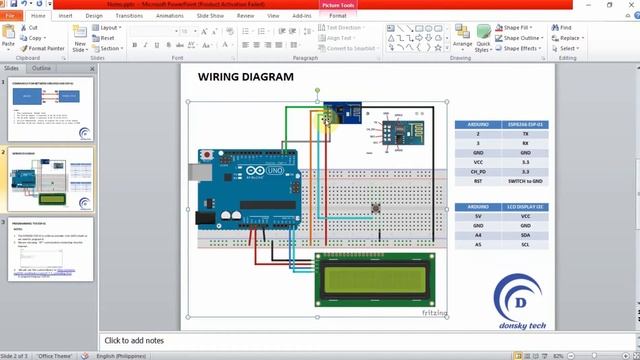The height and width of the screenshot is (360, 640).
Task: Open the Shape Effects dropdown
Action: [x=518, y=48]
